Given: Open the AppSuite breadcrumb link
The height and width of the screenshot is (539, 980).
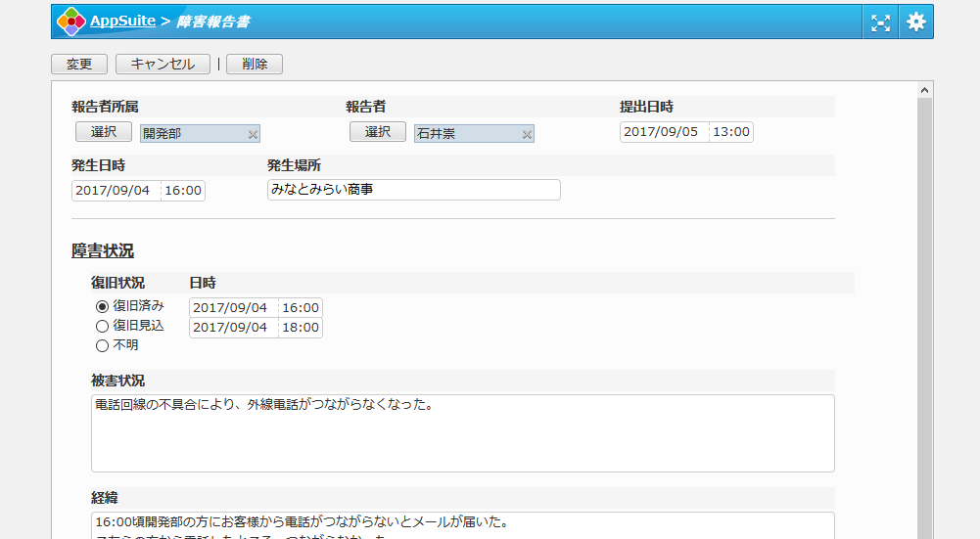Looking at the screenshot, I should click(122, 21).
